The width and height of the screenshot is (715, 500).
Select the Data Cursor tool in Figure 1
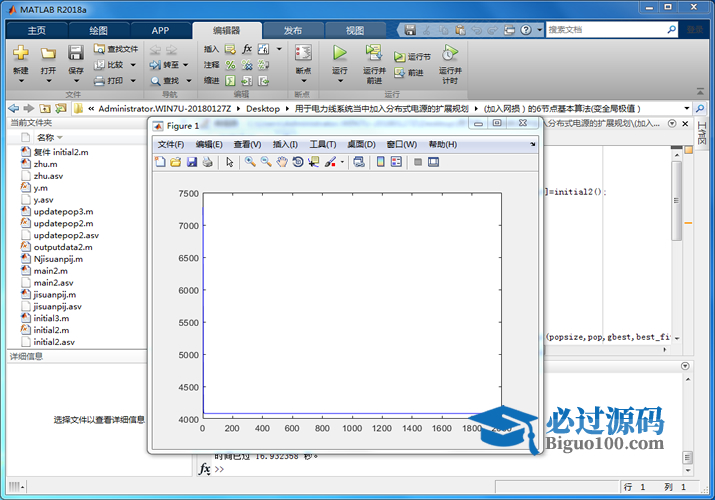coord(314,162)
